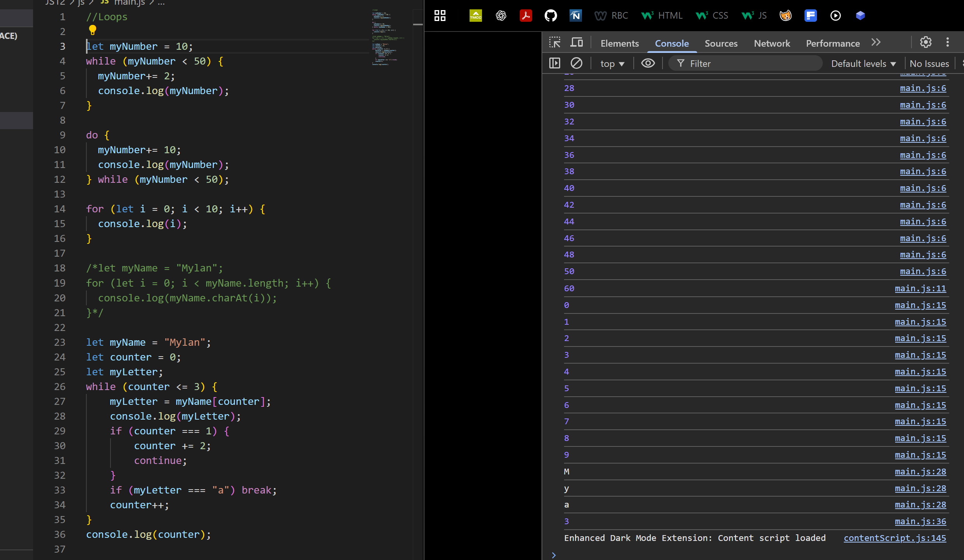Open the main.js:36 source link

[920, 521]
